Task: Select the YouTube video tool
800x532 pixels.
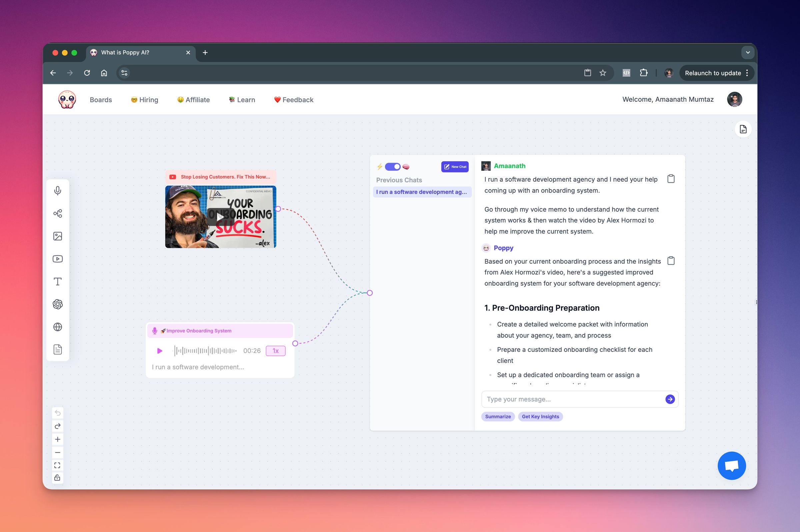Action: coord(58,259)
